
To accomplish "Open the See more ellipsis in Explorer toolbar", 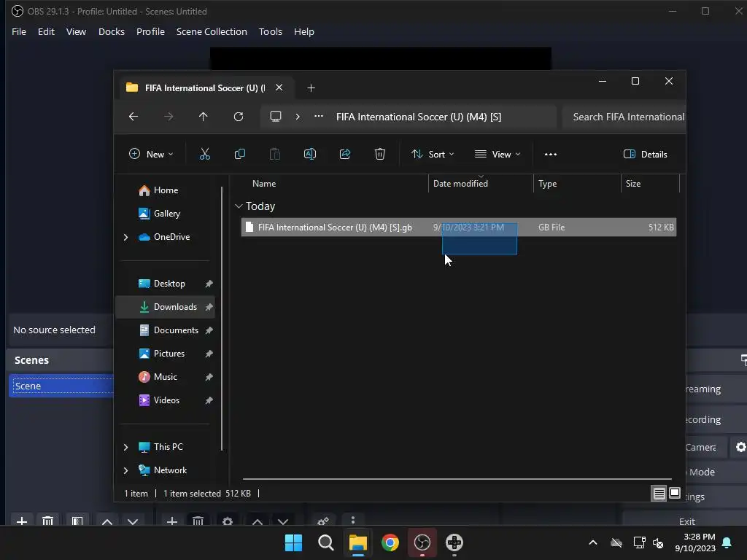I will (x=551, y=155).
